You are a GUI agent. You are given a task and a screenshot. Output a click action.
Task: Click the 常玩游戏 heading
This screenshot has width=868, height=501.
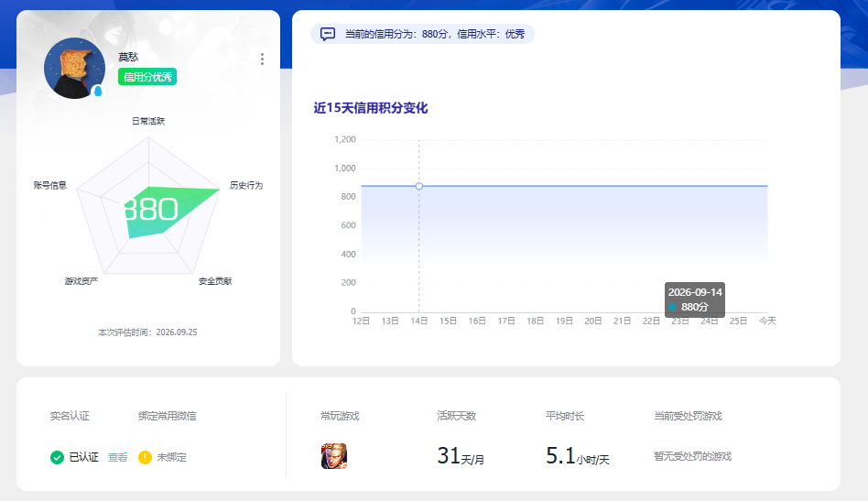click(340, 416)
